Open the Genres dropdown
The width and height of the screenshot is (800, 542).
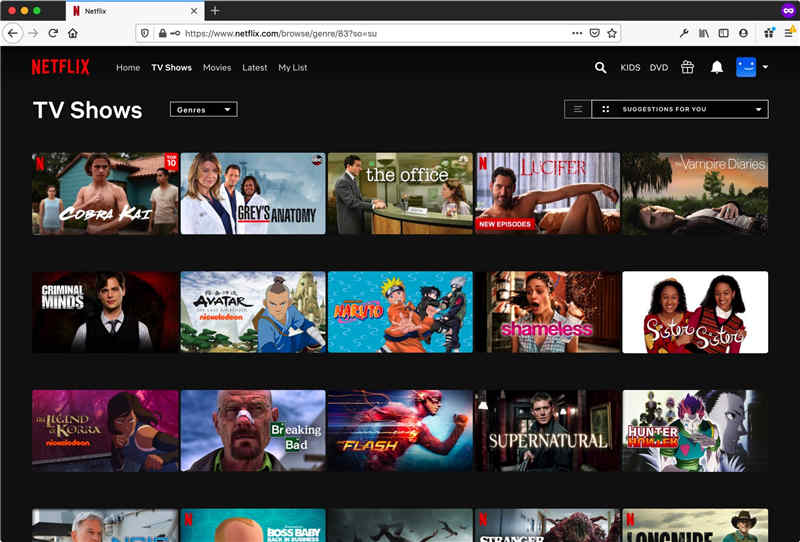coord(204,109)
